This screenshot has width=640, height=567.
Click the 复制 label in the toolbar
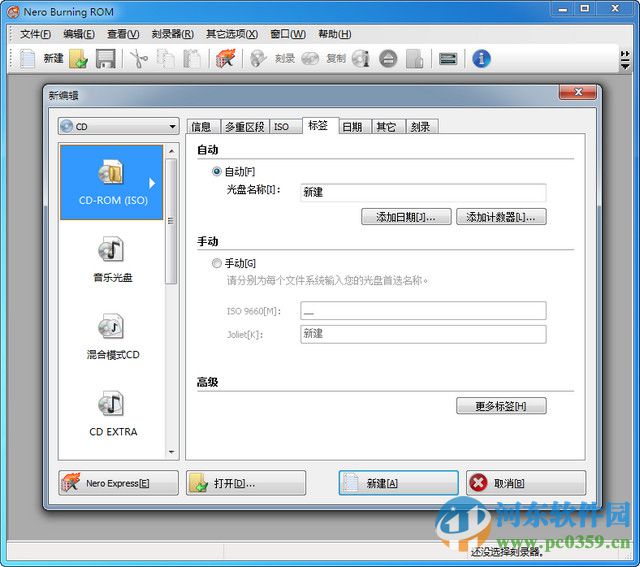[336, 59]
